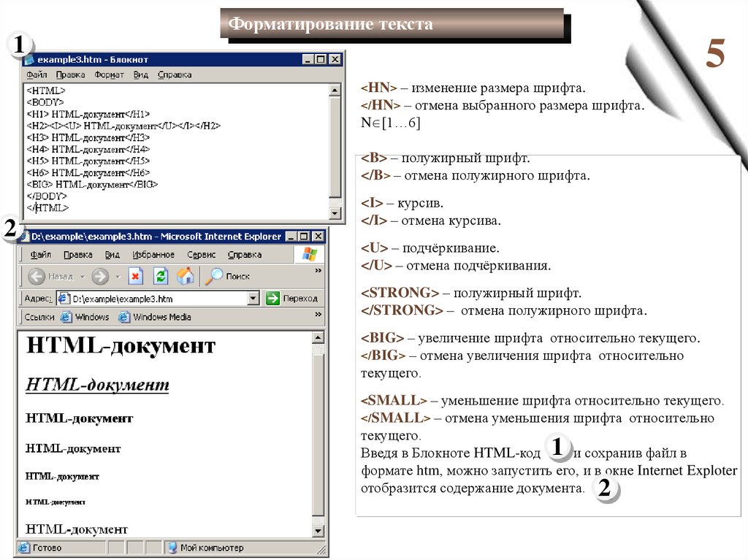This screenshot has width=748, height=560.
Task: Expand the Forward button history dropdown arrow
Action: [118, 276]
